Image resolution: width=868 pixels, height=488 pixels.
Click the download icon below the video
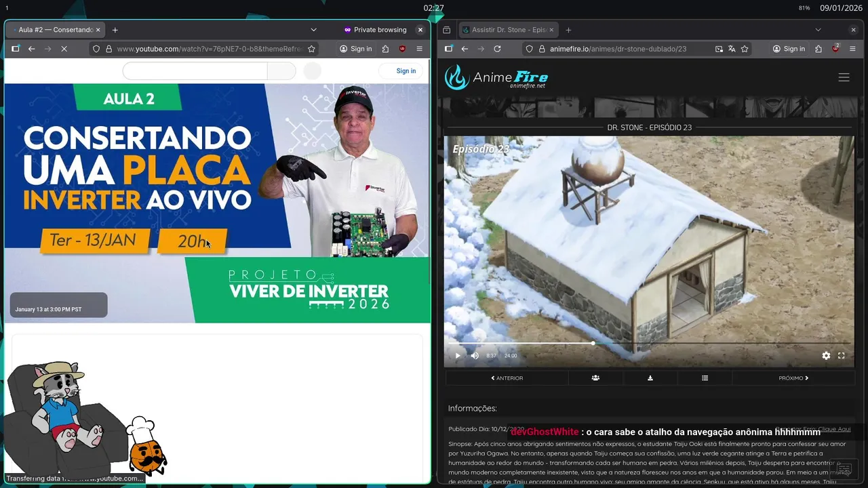click(650, 378)
